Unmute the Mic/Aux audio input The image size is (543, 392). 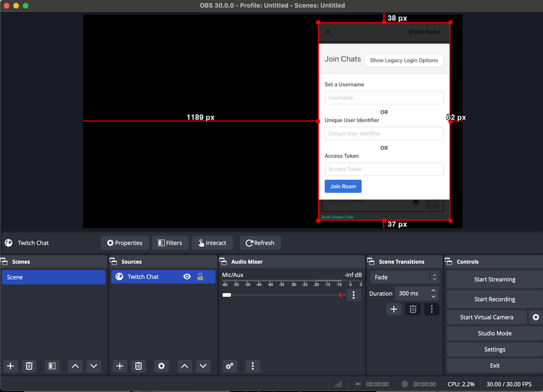pyautogui.click(x=342, y=295)
